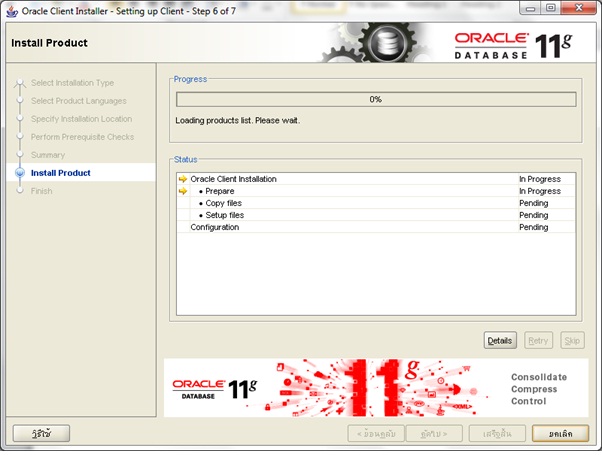Screen dimensions: 602x455
Task: Click the Select Product Languages step
Action: (79, 101)
